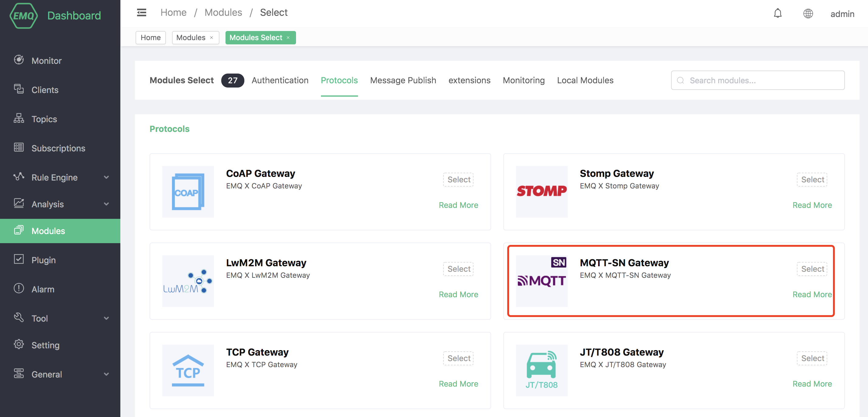Click the Setting gear icon
The height and width of the screenshot is (417, 868).
[19, 344]
